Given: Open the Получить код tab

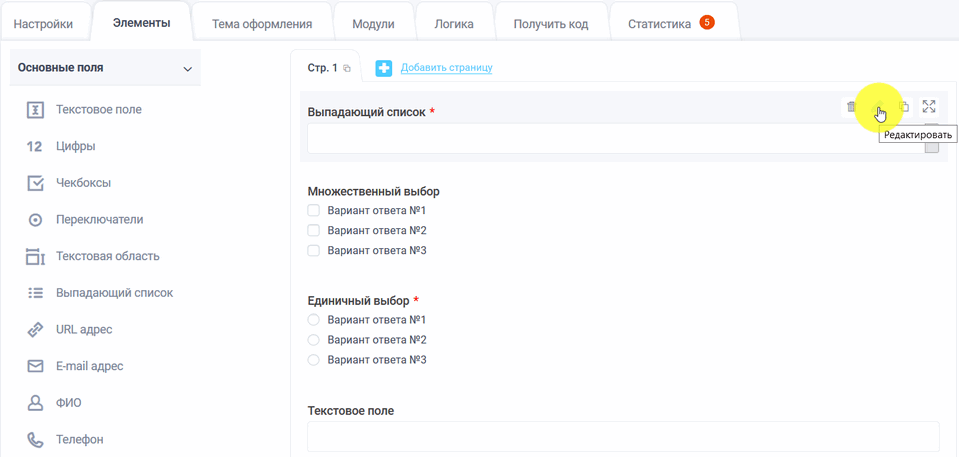Looking at the screenshot, I should click(551, 24).
